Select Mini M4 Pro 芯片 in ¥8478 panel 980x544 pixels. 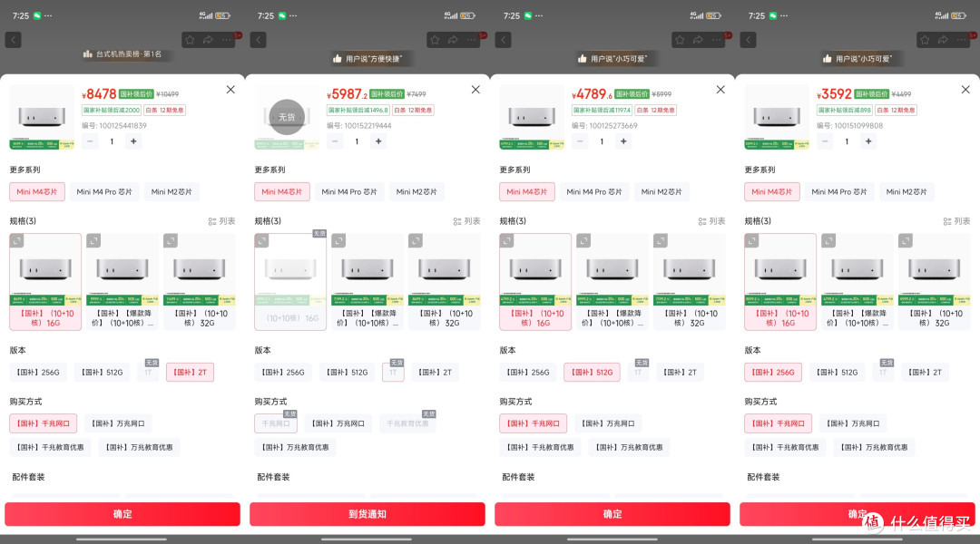[104, 191]
